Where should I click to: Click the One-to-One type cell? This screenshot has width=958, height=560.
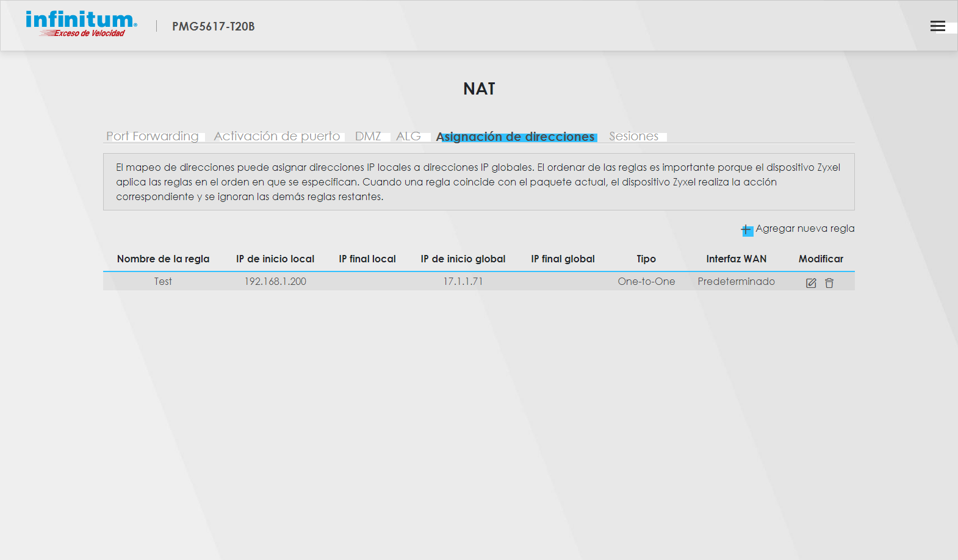[646, 281]
